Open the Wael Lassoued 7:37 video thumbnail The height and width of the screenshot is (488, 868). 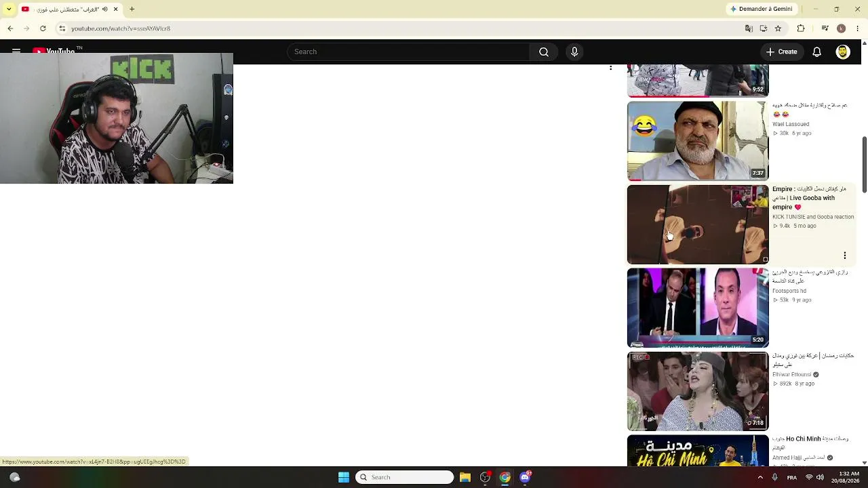pyautogui.click(x=698, y=141)
